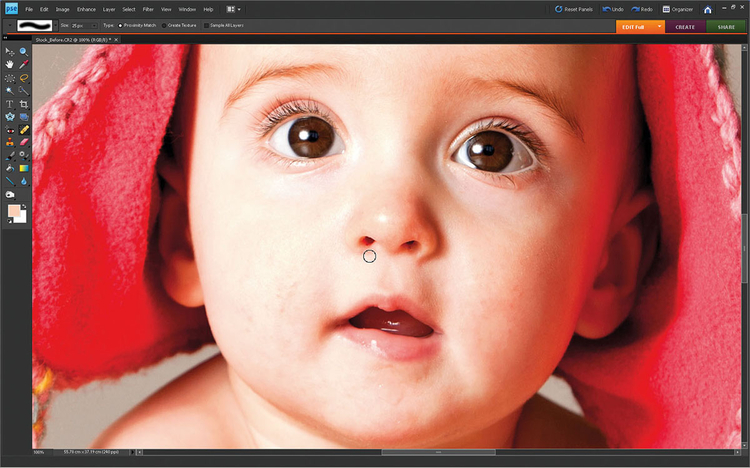This screenshot has height=468, width=750.
Task: Select the Eraser tool
Action: 23,143
